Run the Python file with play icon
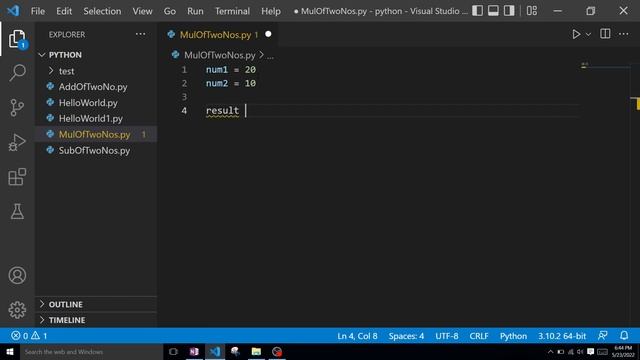 point(576,34)
